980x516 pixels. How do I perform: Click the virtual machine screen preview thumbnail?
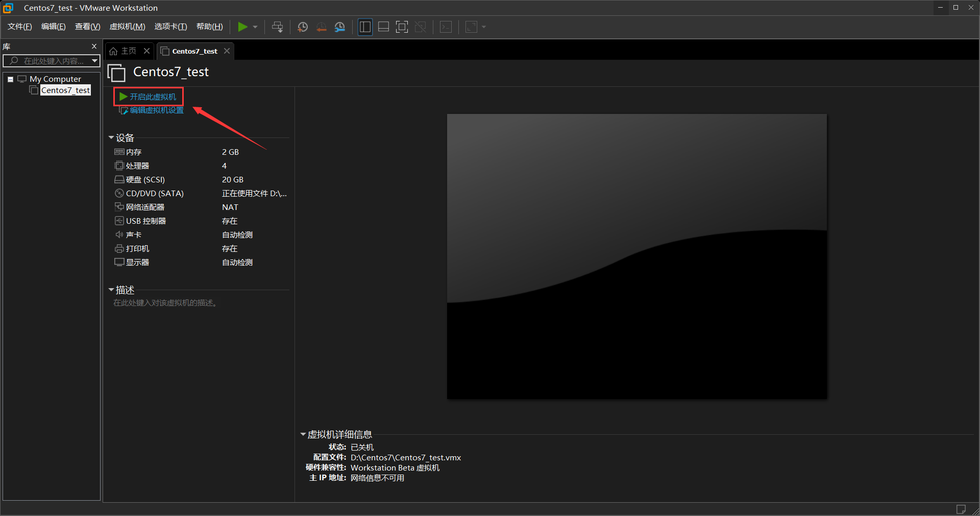point(636,256)
